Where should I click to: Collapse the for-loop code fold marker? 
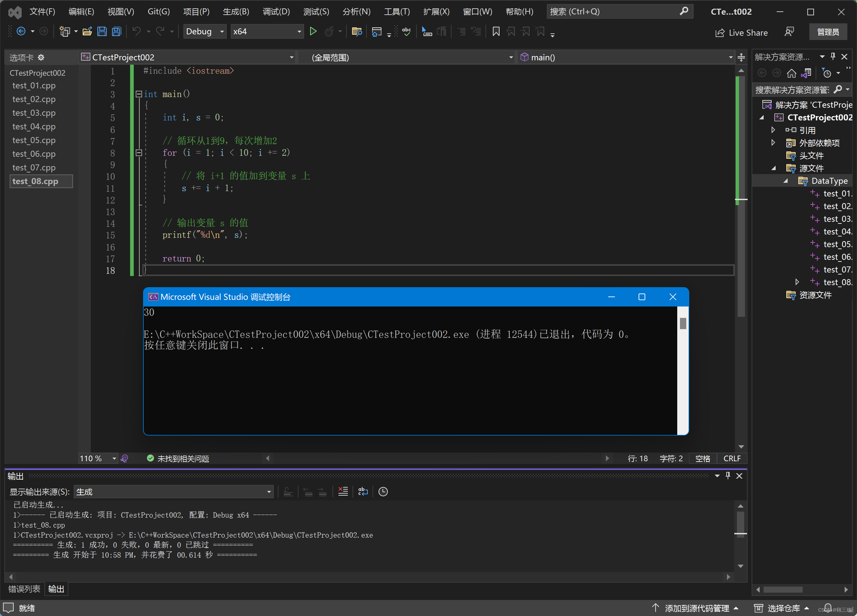click(x=139, y=153)
